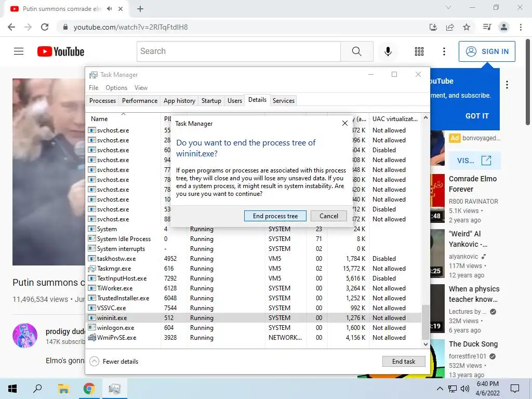This screenshot has width=532, height=399.
Task: Bookmark this page with the star icon
Action: (467, 27)
